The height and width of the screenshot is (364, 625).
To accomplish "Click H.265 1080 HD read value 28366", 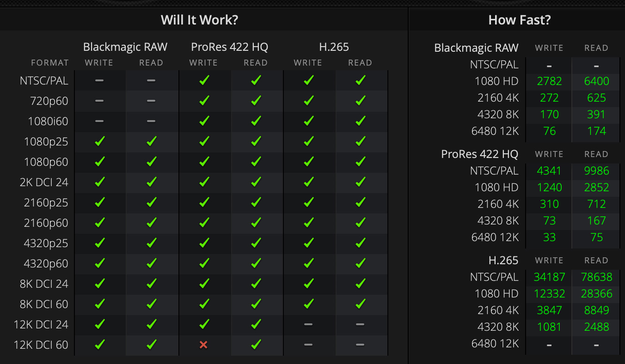I will coord(596,294).
